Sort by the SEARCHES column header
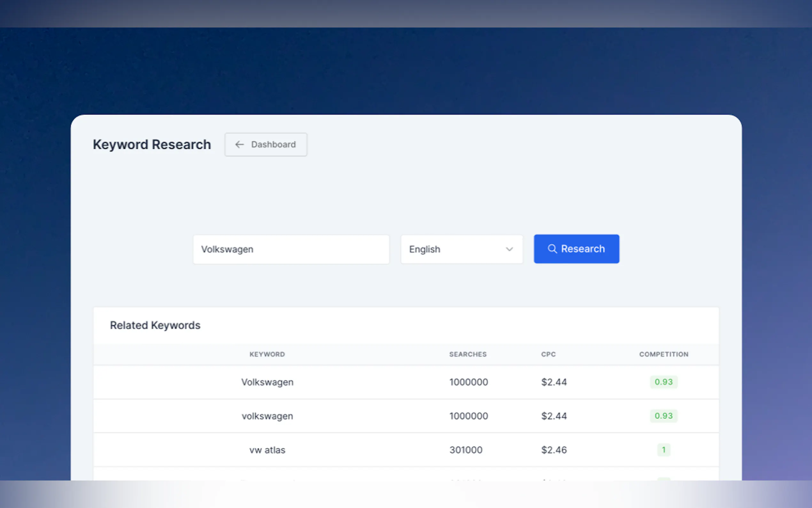Screen dimensions: 812x508 pos(468,354)
